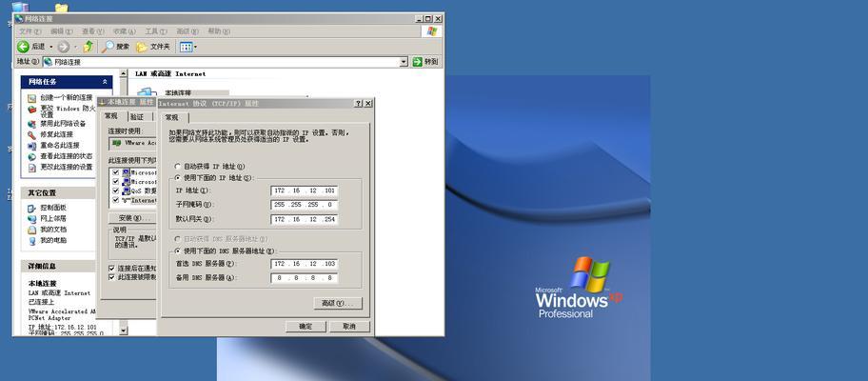Open the Back button history dropdown arrow
Image resolution: width=868 pixels, height=381 pixels.
point(51,47)
